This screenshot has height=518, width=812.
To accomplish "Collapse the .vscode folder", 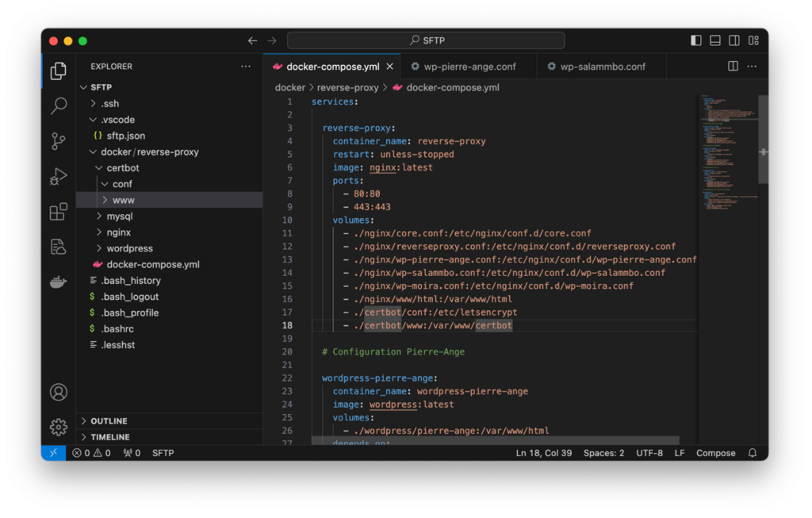I will [x=170, y=120].
